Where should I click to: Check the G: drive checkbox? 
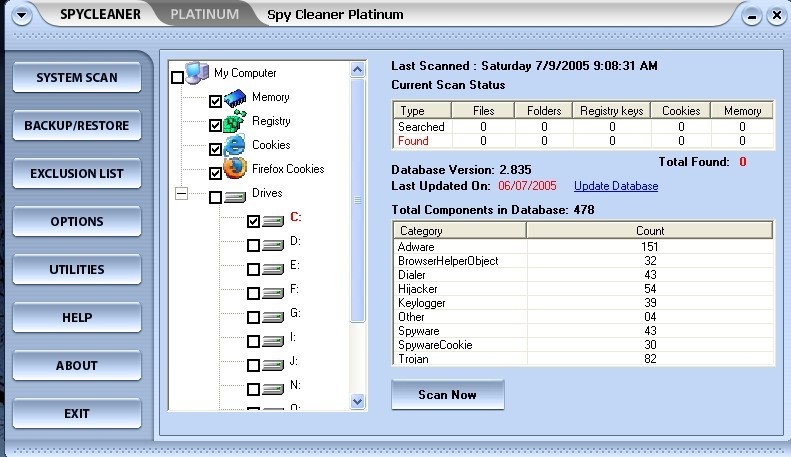[x=253, y=317]
